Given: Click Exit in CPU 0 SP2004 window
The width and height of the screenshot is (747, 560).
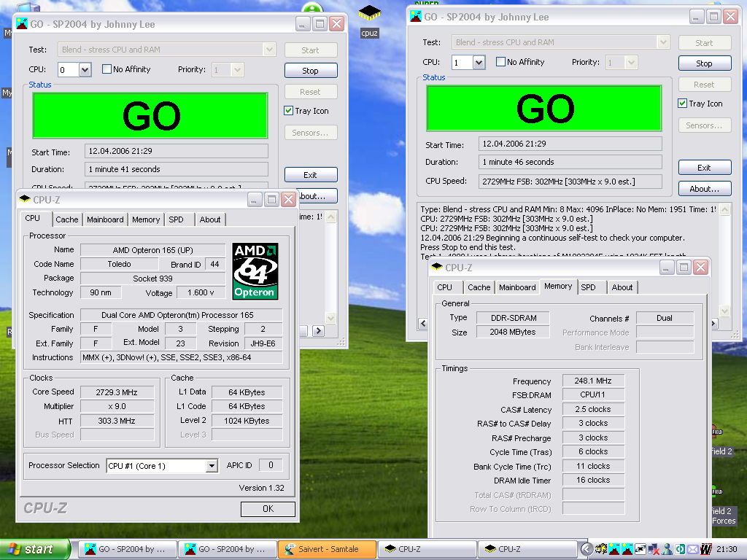Looking at the screenshot, I should point(311,175).
